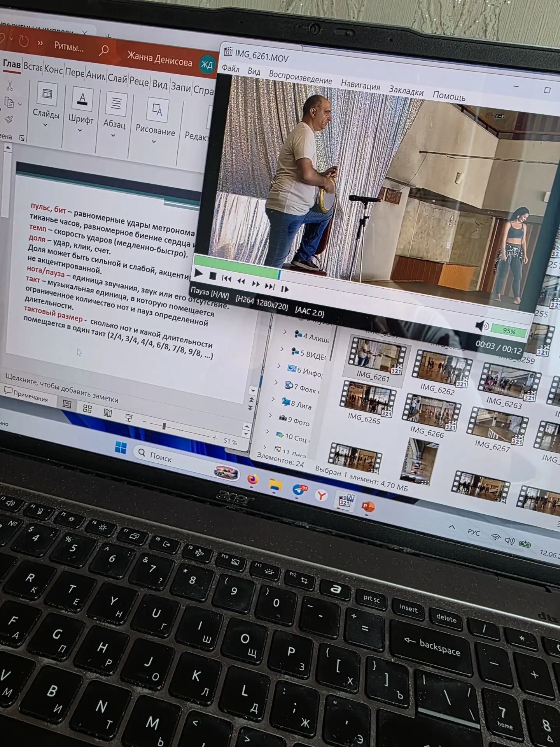Skip to next file in player
The width and height of the screenshot is (560, 747).
tap(270, 287)
